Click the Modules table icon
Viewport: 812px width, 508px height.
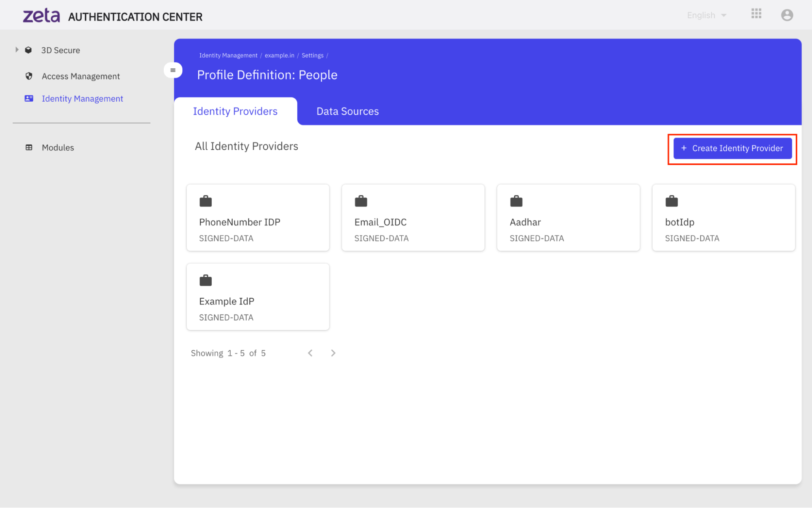(x=29, y=148)
